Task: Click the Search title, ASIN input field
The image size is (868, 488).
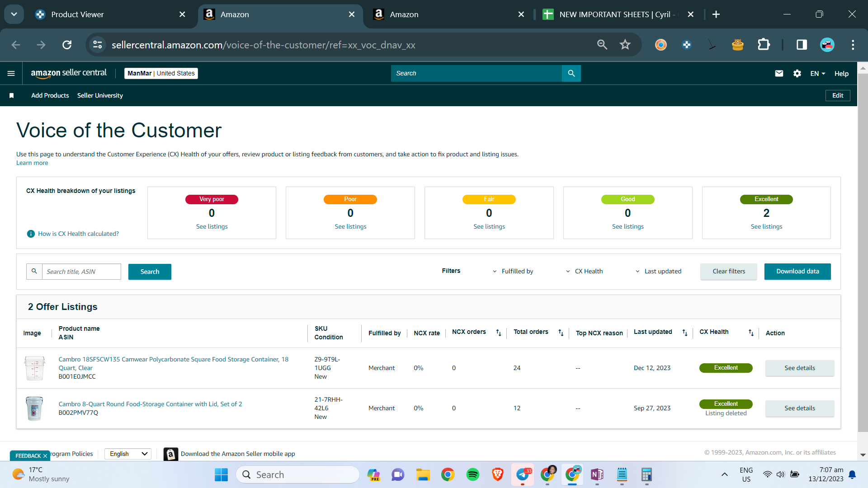Action: coord(81,272)
